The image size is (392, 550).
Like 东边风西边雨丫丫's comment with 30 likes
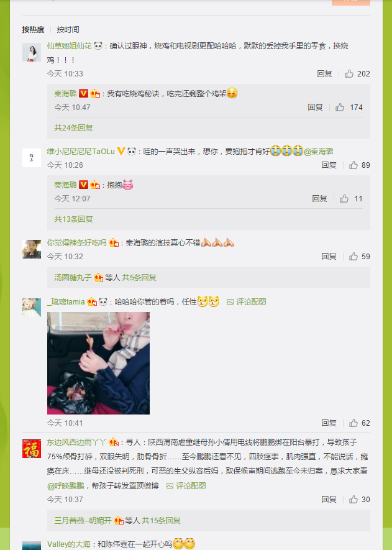(x=353, y=500)
